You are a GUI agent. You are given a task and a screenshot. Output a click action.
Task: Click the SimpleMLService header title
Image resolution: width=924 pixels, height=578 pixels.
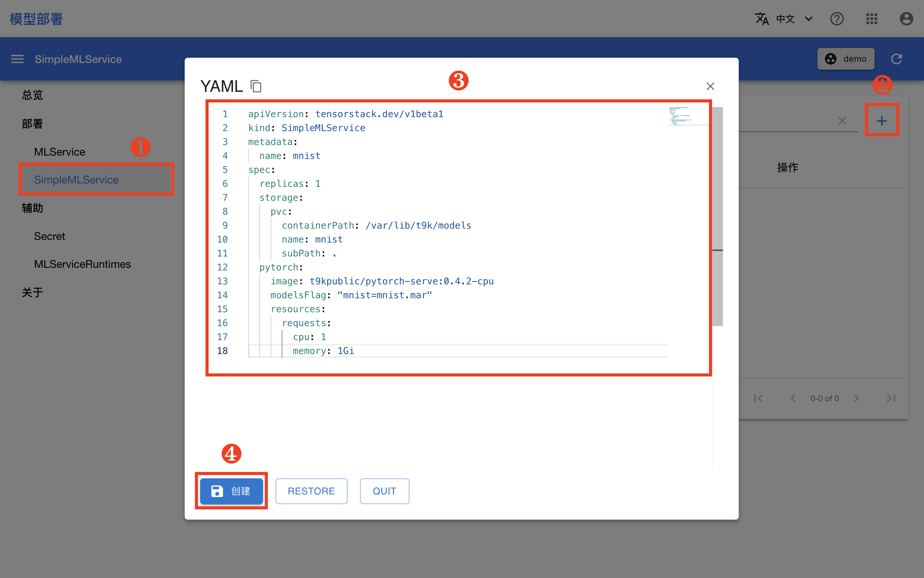coord(78,59)
